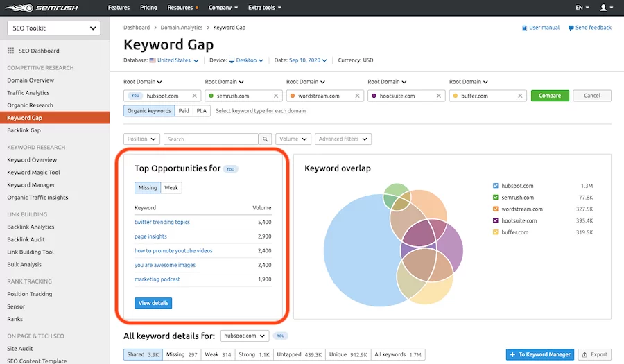
Task: Open the Company menu
Action: (223, 8)
